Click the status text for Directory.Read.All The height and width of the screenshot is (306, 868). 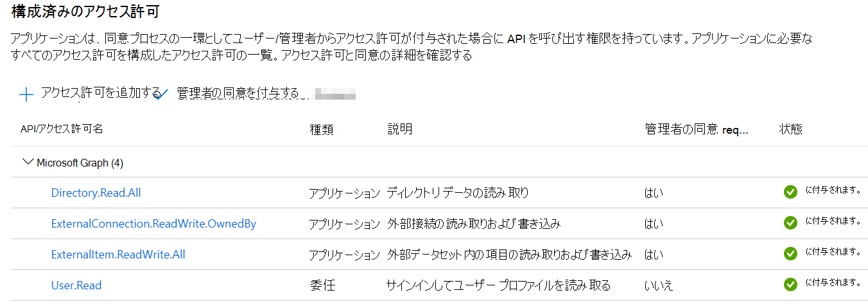(833, 191)
